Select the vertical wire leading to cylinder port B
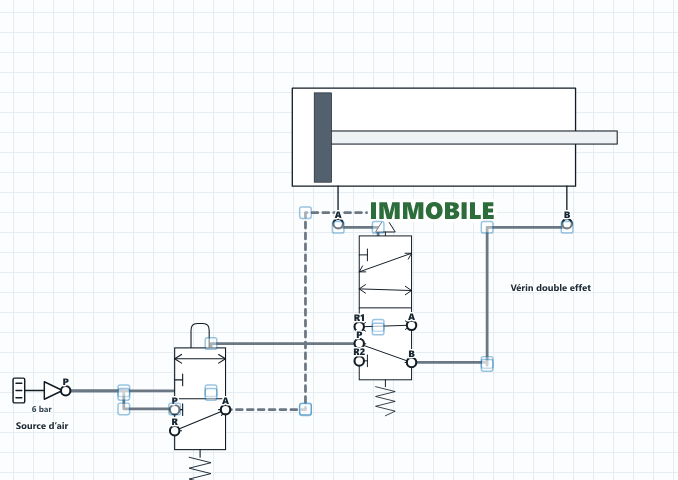 tap(487, 295)
